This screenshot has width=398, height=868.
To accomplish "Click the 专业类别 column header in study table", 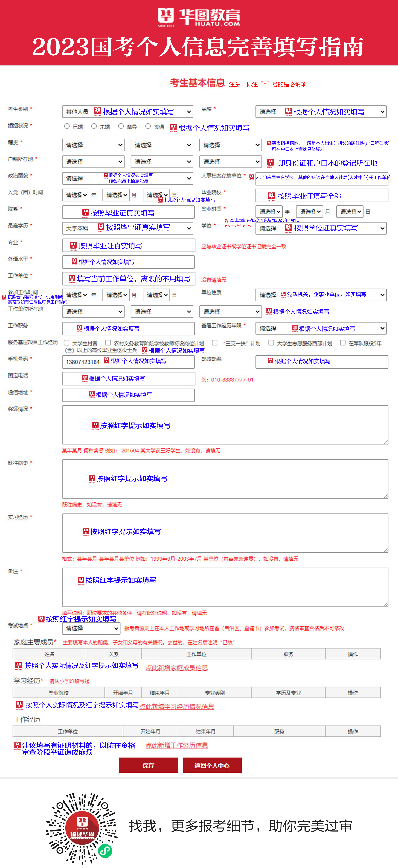I will (x=215, y=692).
